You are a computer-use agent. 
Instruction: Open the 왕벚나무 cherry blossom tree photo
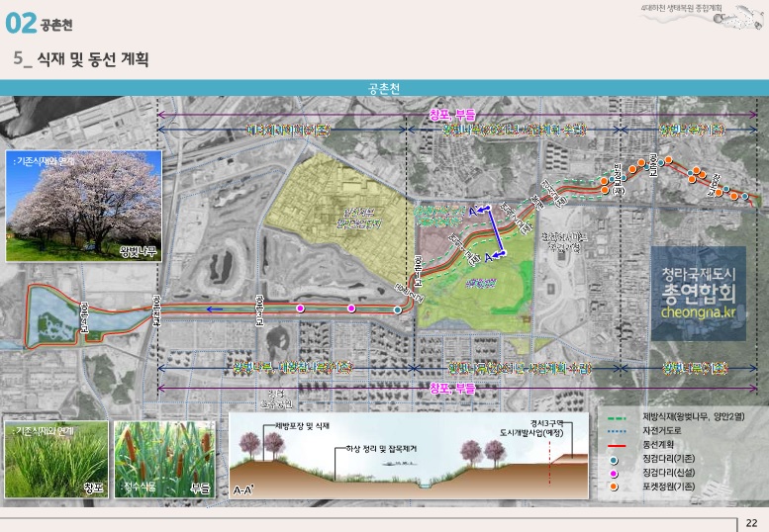[x=83, y=206]
